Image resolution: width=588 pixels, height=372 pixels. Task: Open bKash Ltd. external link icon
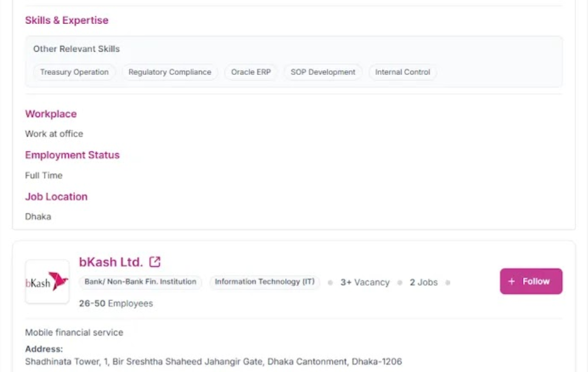coord(155,262)
